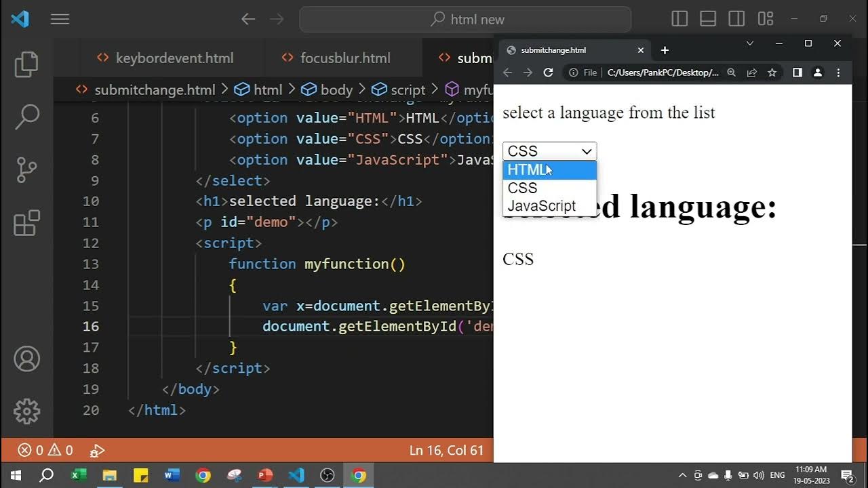Toggle the secondary side bar layout icon
This screenshot has width=868, height=488.
coord(736,19)
